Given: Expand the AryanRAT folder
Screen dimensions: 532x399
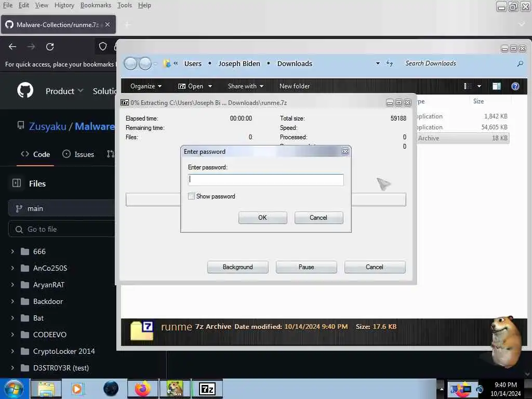Looking at the screenshot, I should [12, 285].
